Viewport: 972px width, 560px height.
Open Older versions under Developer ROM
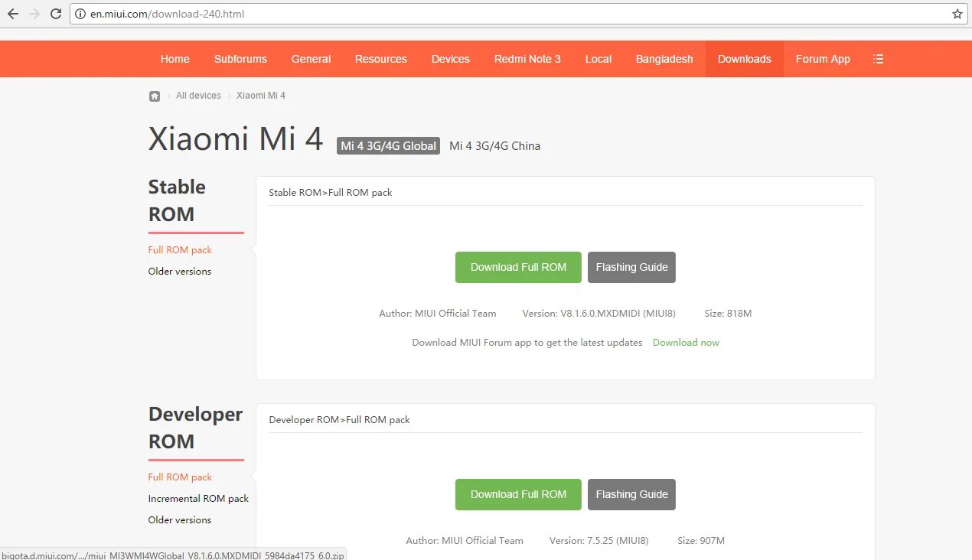click(x=180, y=520)
